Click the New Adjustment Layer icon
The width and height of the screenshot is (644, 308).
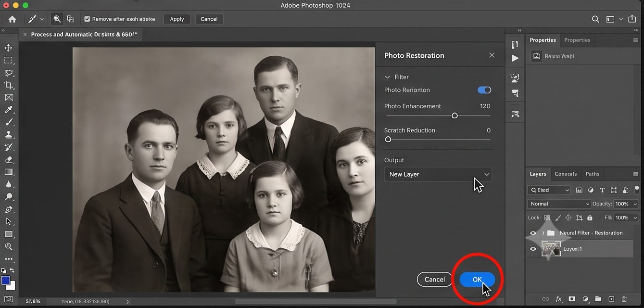point(585,299)
